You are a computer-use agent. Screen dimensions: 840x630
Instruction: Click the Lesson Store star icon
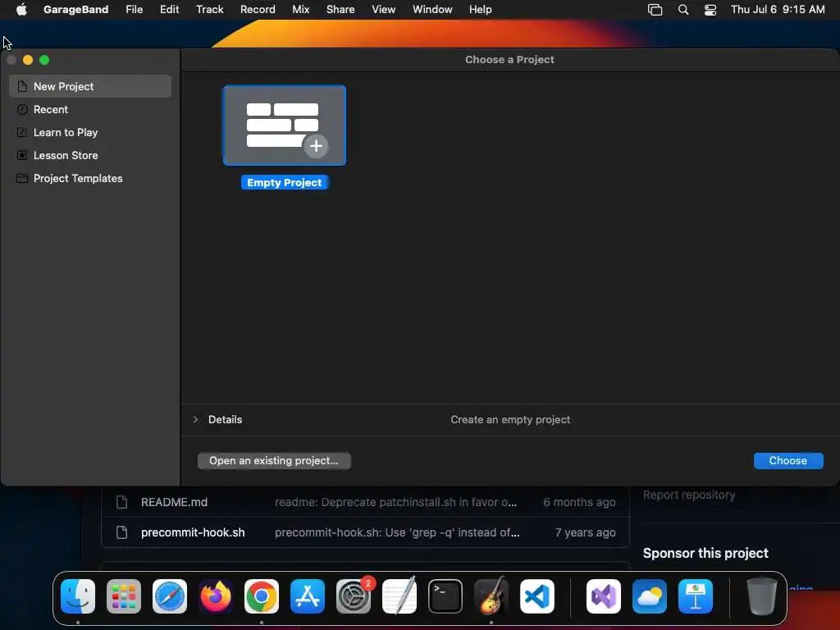(22, 155)
